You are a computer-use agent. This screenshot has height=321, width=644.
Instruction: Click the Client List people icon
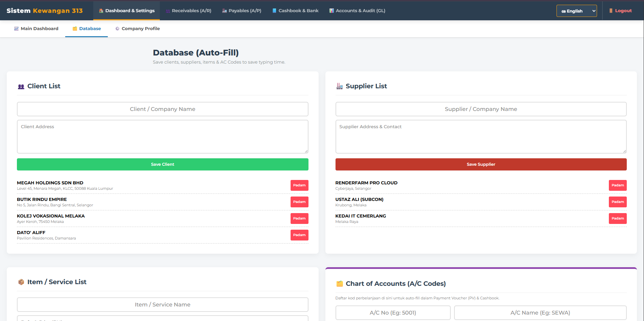tap(21, 86)
